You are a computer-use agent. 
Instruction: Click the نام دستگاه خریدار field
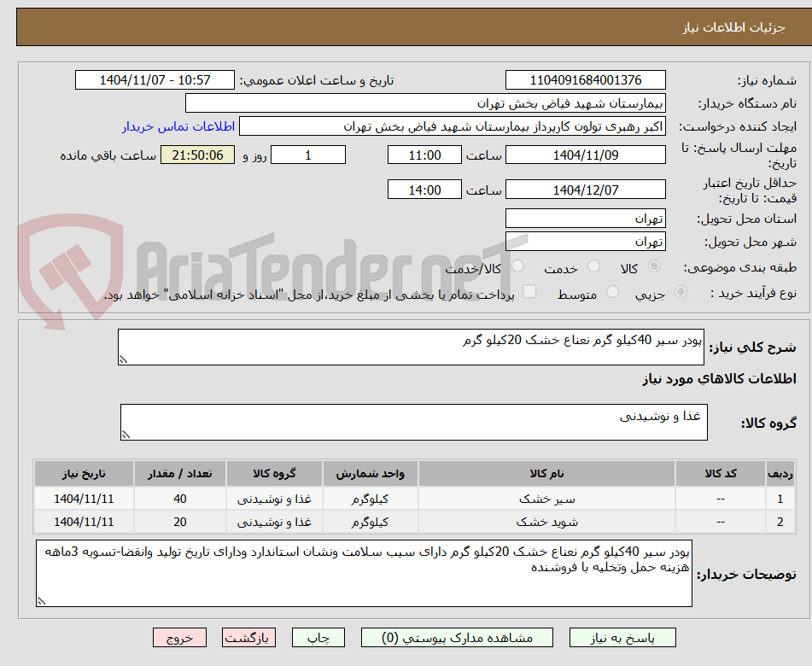[425, 103]
